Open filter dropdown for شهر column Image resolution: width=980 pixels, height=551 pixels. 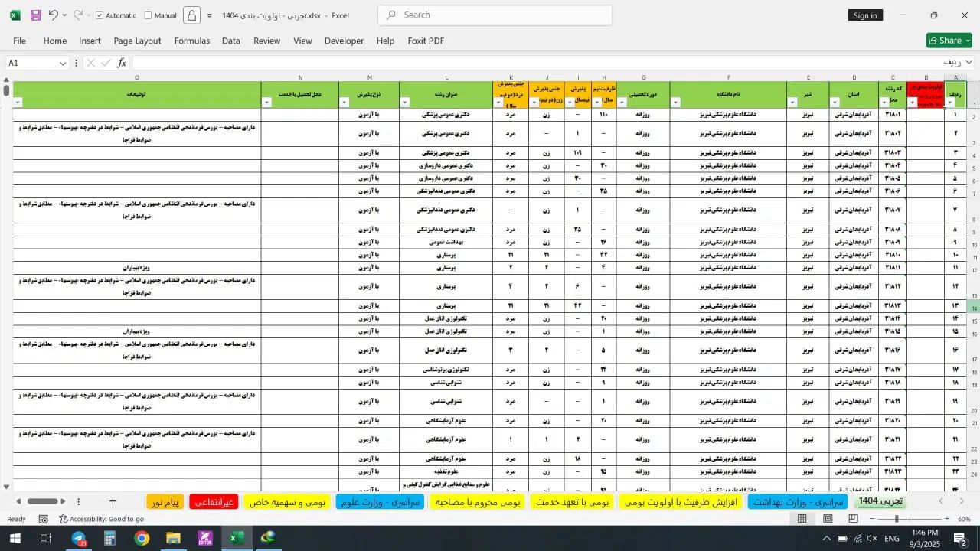792,103
